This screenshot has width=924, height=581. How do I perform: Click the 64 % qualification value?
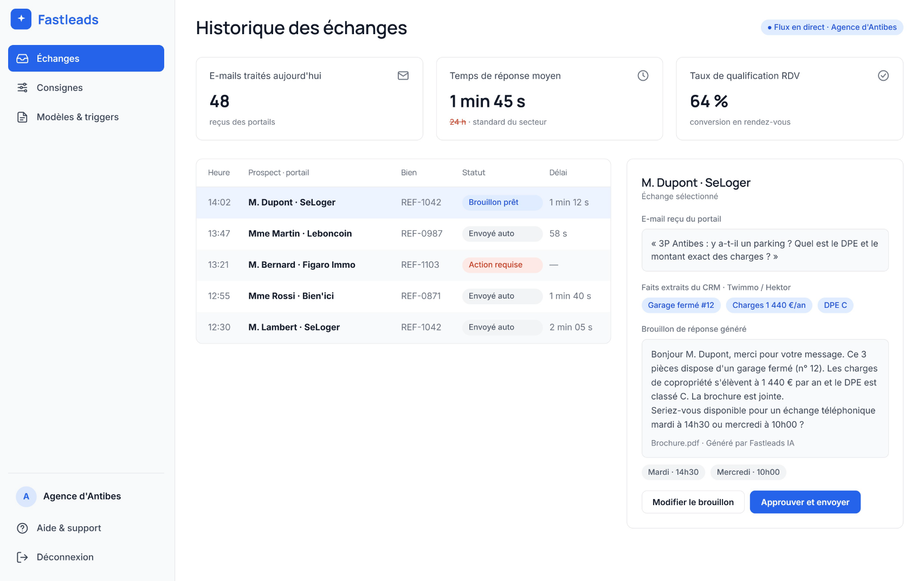(709, 101)
